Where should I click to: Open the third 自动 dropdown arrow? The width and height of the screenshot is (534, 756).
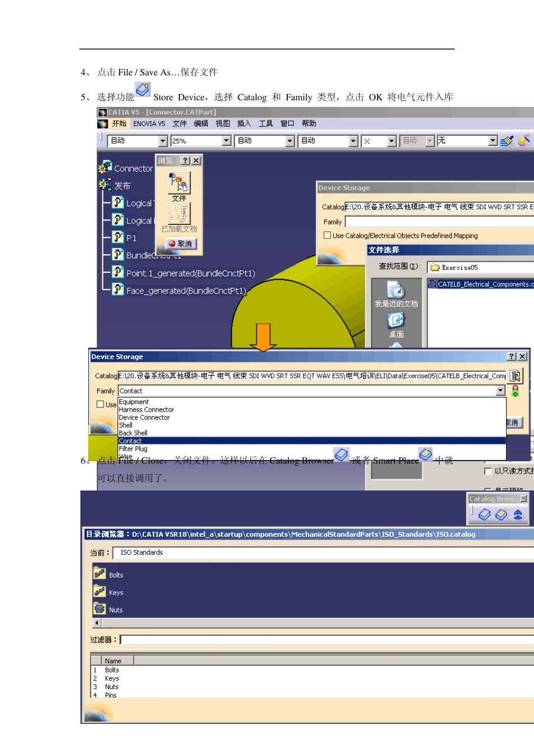click(x=290, y=141)
